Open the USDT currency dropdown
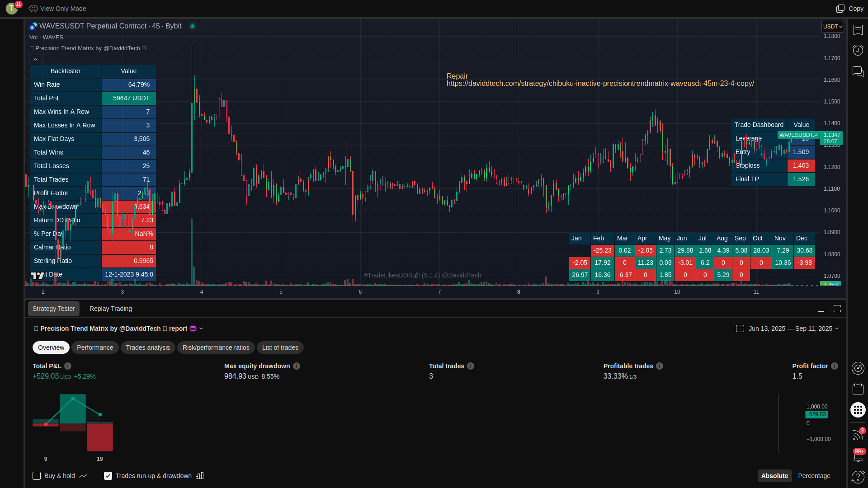The width and height of the screenshot is (868, 488). [832, 27]
